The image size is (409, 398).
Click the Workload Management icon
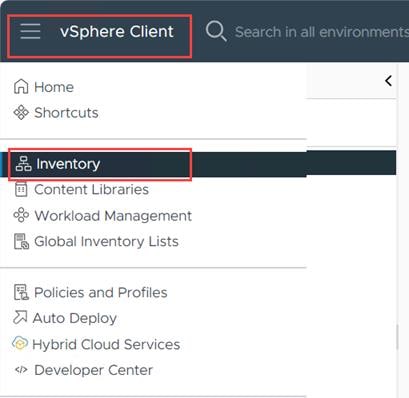tap(21, 215)
